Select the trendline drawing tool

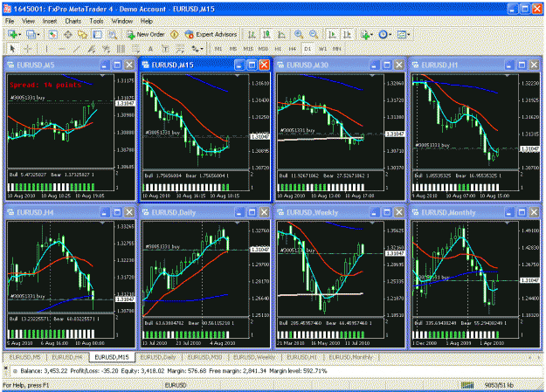77,49
